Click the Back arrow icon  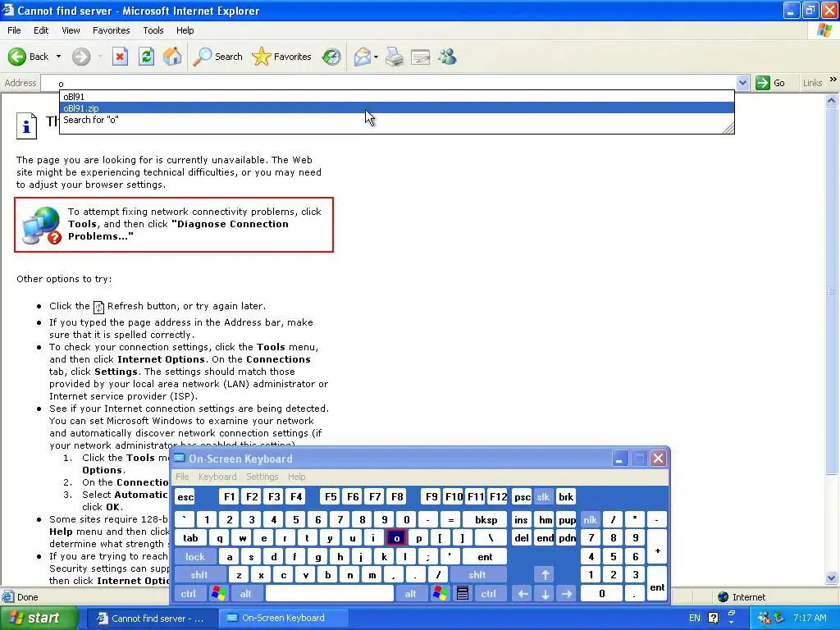pos(17,57)
